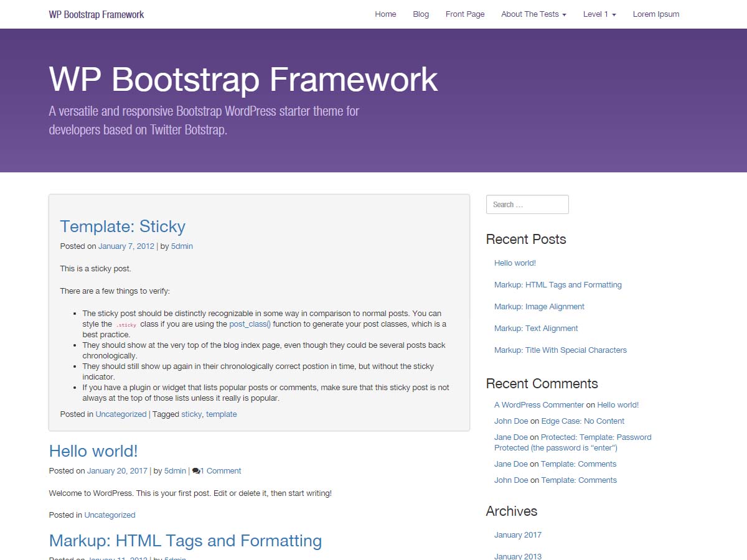Open Markup: Text Alignment recent post

coord(536,329)
